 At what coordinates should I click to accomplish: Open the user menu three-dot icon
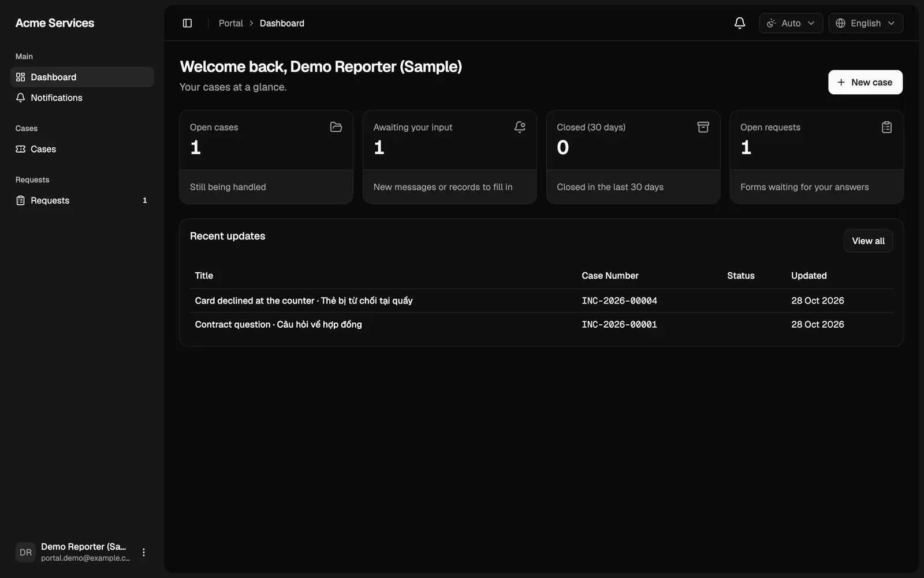point(144,553)
